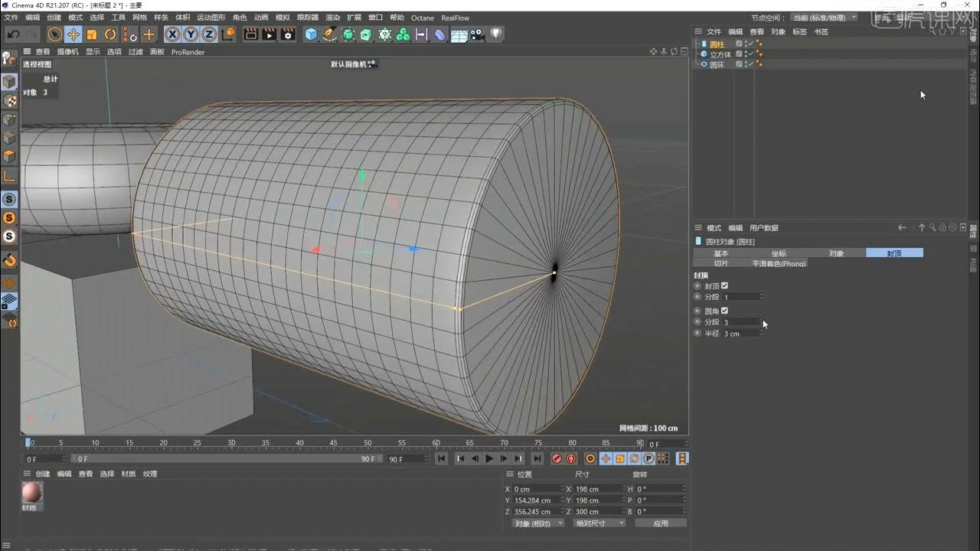The image size is (980, 551).
Task: Toggle the green enable checkmark for 圆柱
Action: click(751, 44)
